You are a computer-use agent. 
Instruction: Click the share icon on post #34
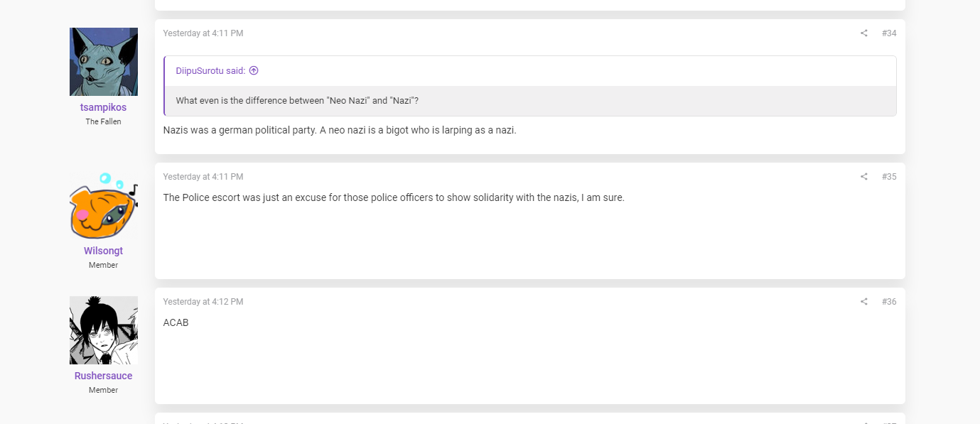(x=864, y=33)
